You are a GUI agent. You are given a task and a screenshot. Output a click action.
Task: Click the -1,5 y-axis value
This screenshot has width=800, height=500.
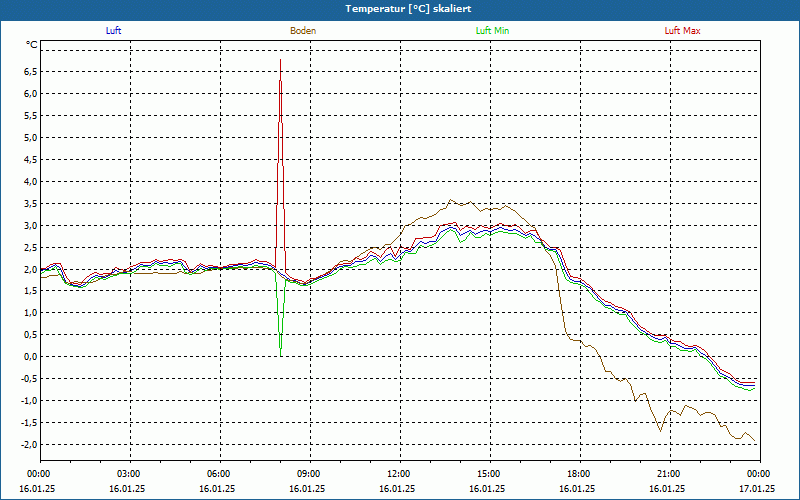pyautogui.click(x=29, y=423)
